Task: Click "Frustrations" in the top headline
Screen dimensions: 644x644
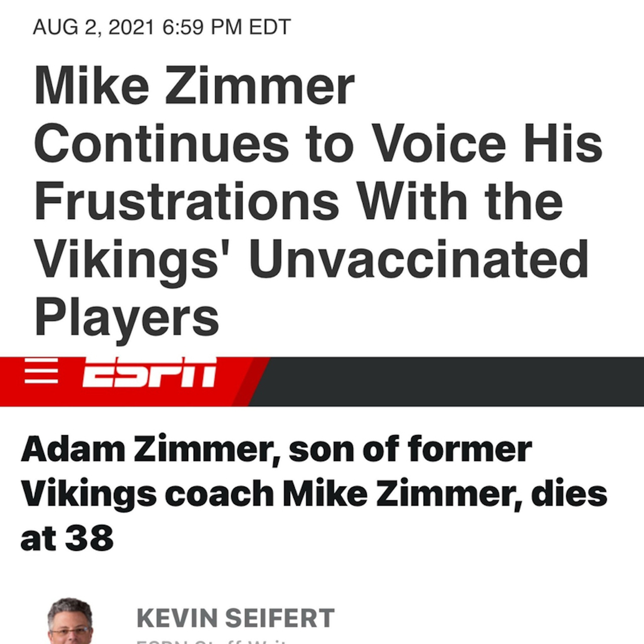Action: click(x=187, y=201)
